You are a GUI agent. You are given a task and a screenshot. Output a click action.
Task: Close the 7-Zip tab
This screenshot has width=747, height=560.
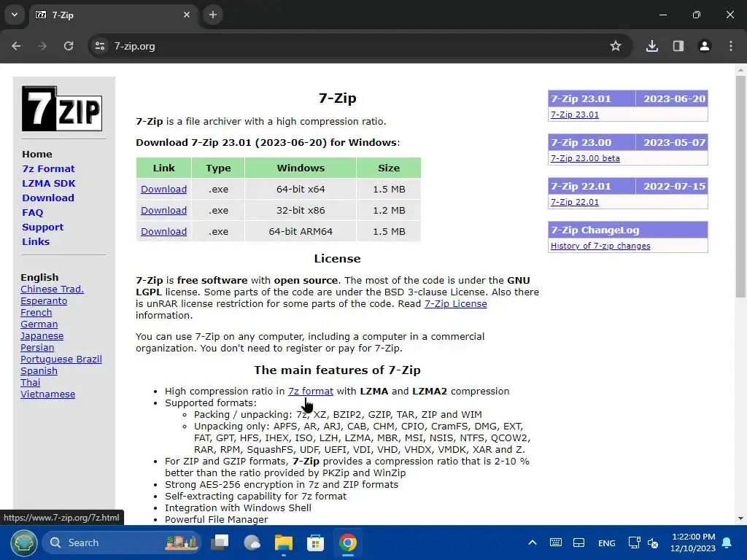coord(187,15)
